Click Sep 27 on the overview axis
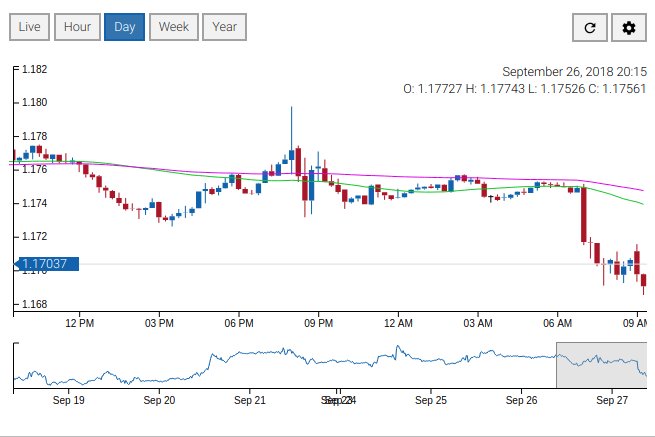Viewport: 655px width, 437px height. point(612,400)
